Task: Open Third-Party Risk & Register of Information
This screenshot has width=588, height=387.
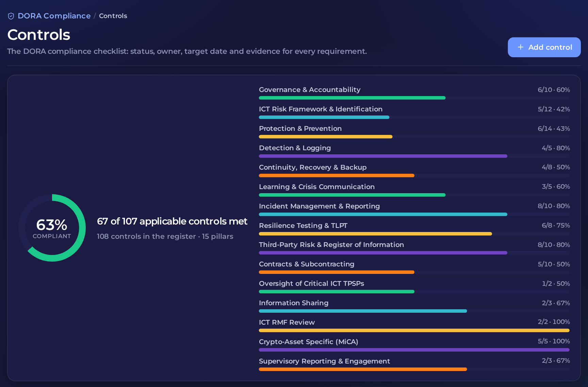Action: click(331, 245)
